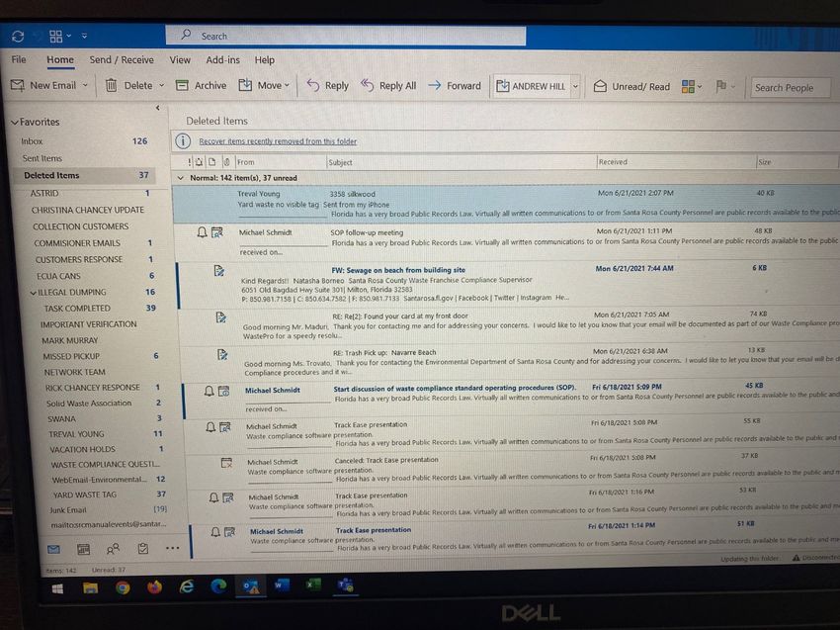Toggle Unread/Read status of selected email
This screenshot has height=630, width=840.
[x=631, y=87]
